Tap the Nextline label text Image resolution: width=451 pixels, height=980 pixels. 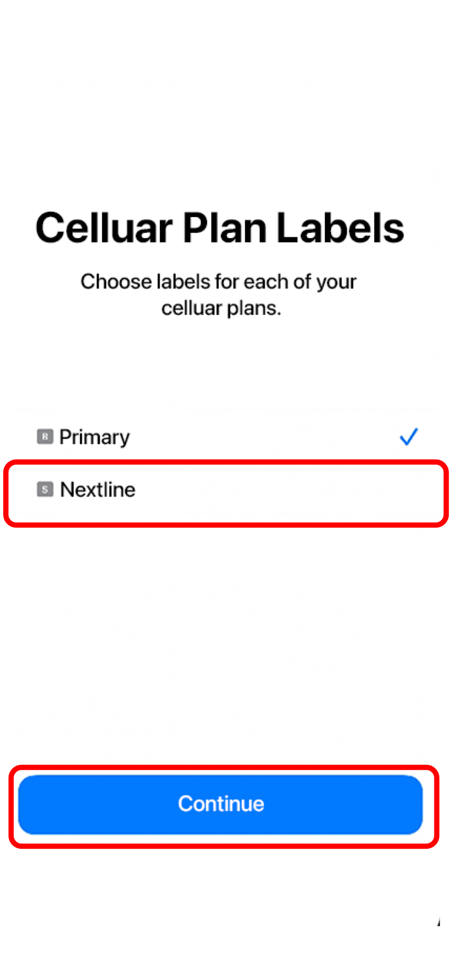(97, 489)
